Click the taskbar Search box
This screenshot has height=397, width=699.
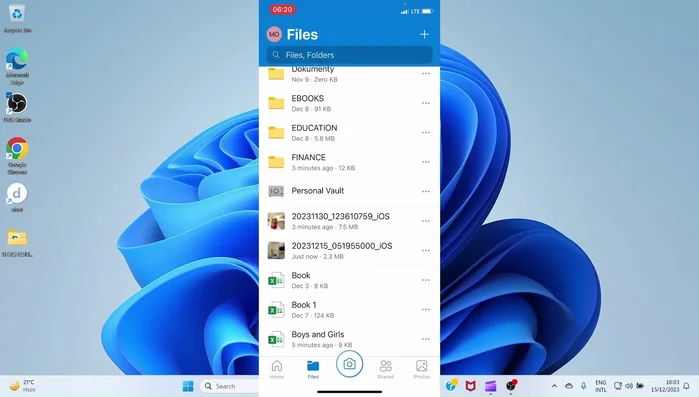point(230,386)
